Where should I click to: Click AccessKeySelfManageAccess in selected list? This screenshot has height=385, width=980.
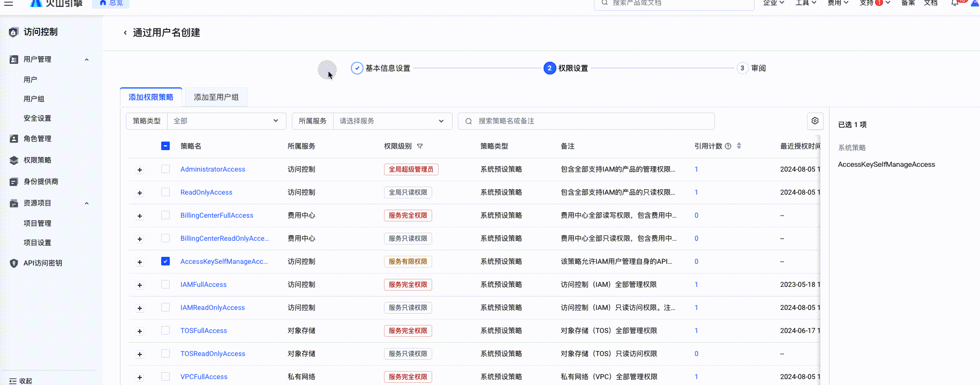point(886,165)
